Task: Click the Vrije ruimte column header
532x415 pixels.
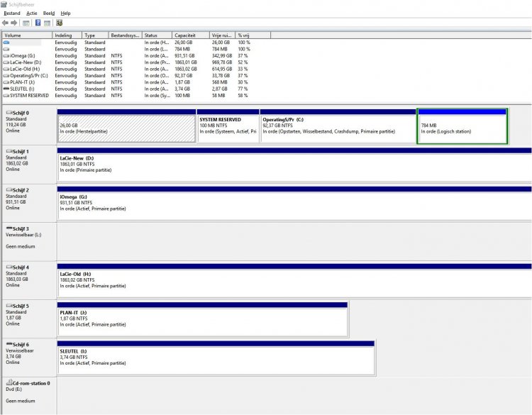Action: tap(221, 35)
